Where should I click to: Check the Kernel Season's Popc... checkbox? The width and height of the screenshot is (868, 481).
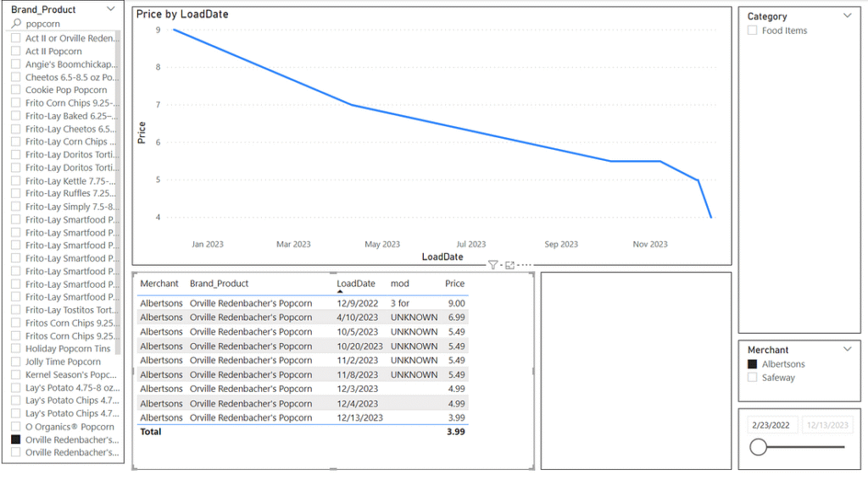[x=15, y=374]
